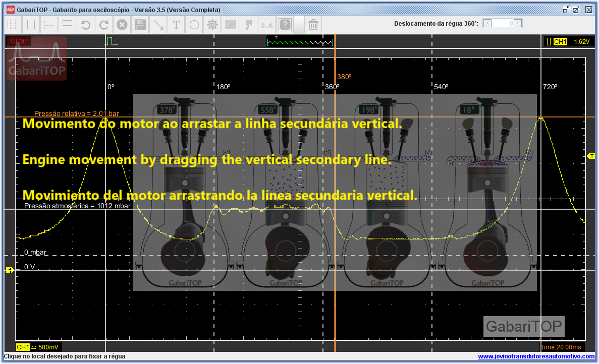Click the engine diagram labeled 558°

pos(285,193)
